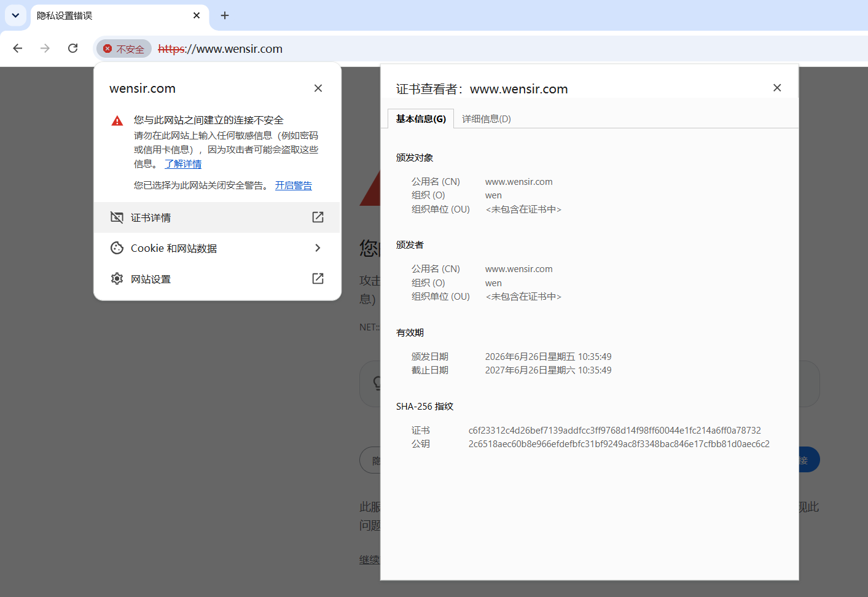
Task: Click the 不安全 security indicator chip
Action: click(123, 49)
